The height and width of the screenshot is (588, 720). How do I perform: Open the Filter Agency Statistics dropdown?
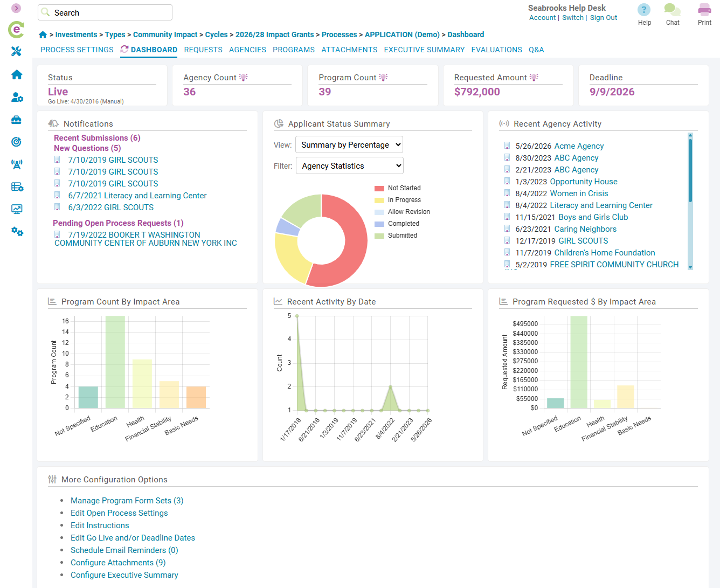coord(350,165)
